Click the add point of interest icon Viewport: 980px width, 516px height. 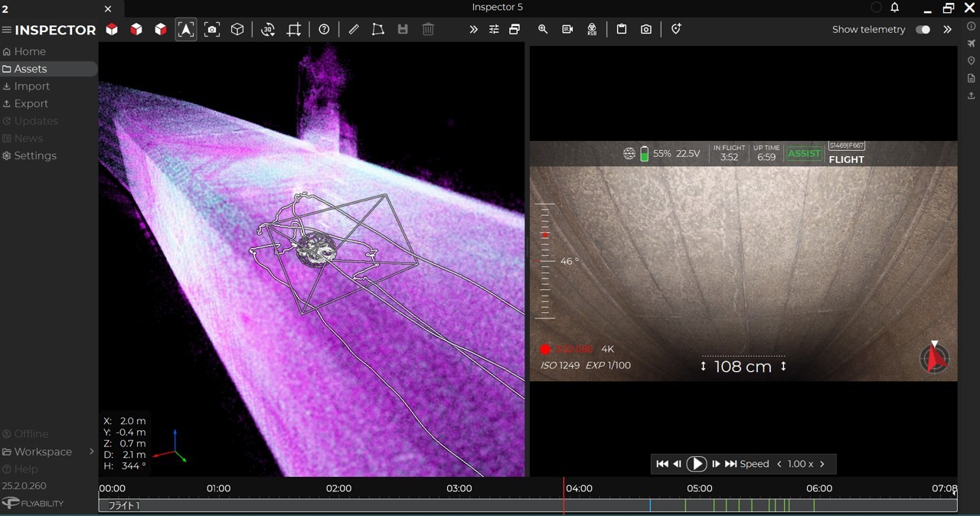pyautogui.click(x=676, y=29)
